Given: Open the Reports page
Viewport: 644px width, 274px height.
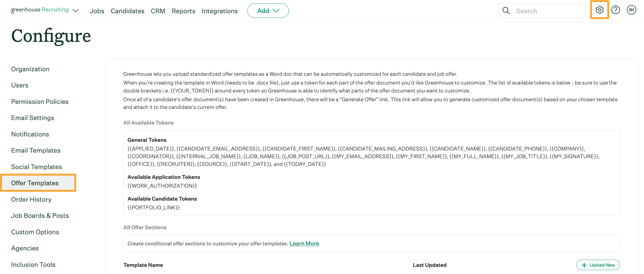Looking at the screenshot, I should [x=183, y=11].
